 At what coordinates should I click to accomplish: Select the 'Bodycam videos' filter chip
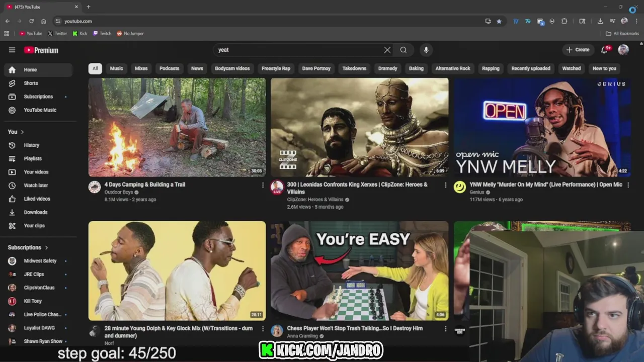pos(232,68)
